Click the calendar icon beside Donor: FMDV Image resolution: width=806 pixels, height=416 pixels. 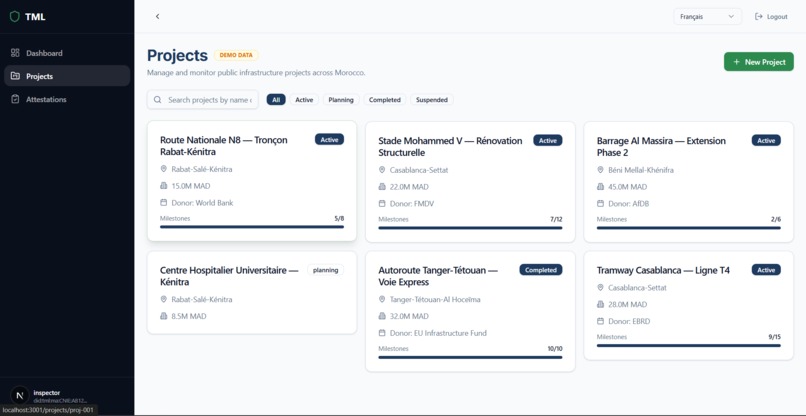(x=382, y=204)
